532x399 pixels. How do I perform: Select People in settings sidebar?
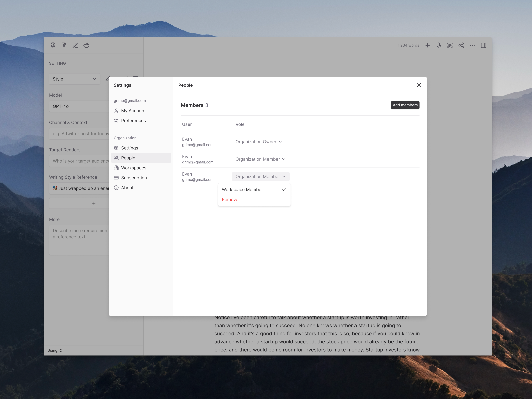pos(141,158)
